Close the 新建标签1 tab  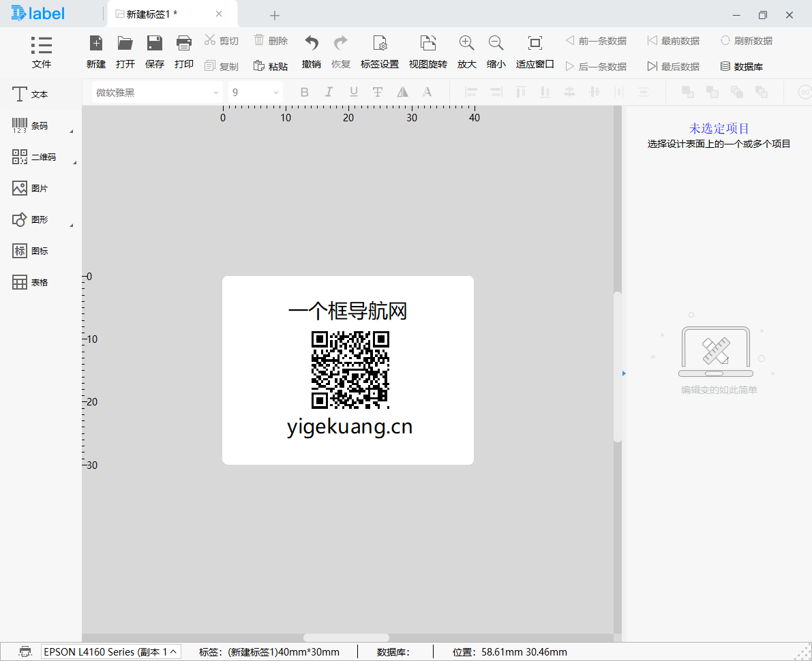pos(219,14)
